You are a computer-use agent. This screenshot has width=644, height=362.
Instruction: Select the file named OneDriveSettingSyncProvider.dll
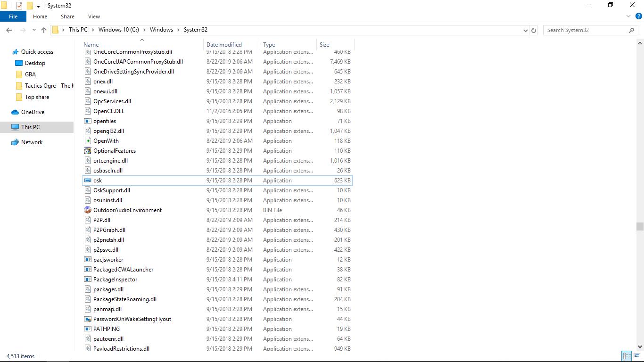tap(133, 72)
